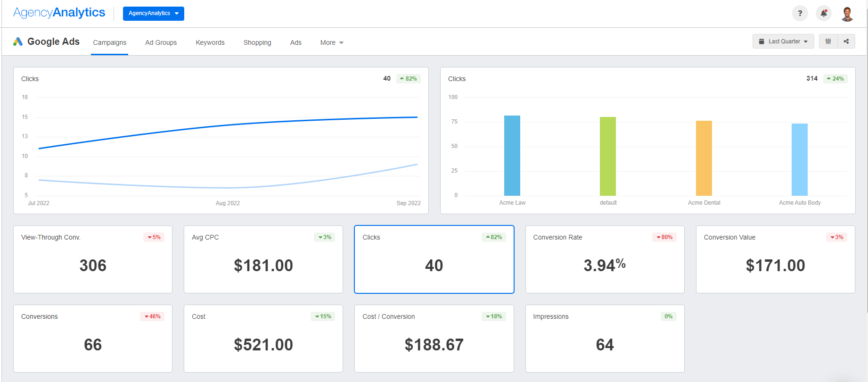The image size is (868, 382).
Task: Click the 18% badge on Cost / Conversion
Action: point(494,316)
